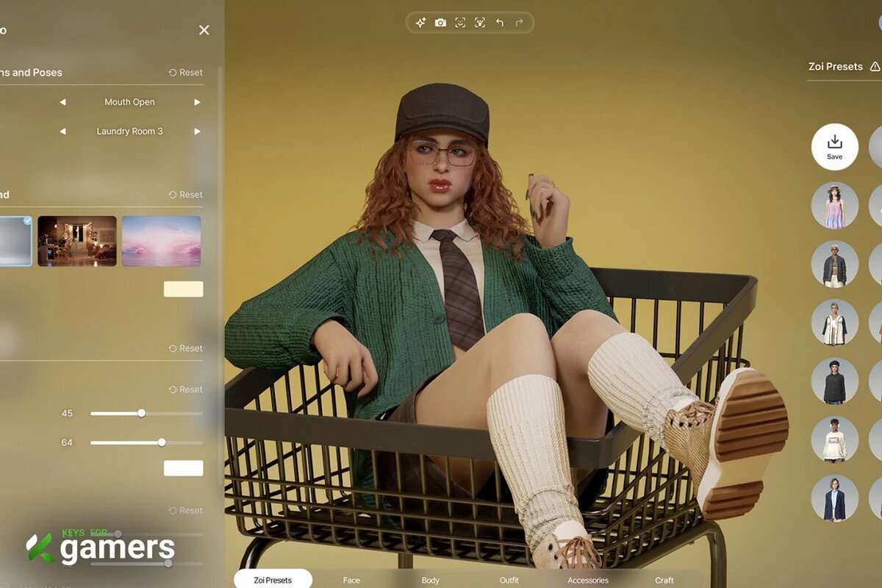Click the slider set to 64
The width and height of the screenshot is (882, 588).
146,442
